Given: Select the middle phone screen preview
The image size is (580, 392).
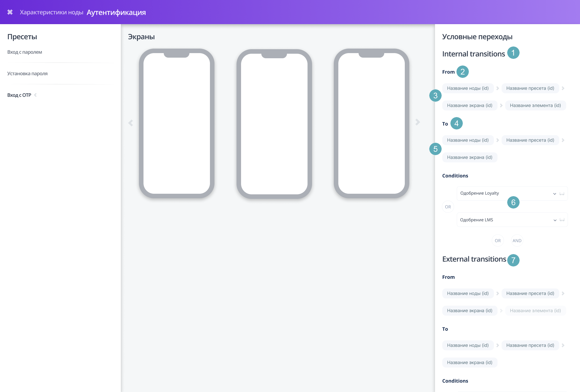Looking at the screenshot, I should click(274, 124).
